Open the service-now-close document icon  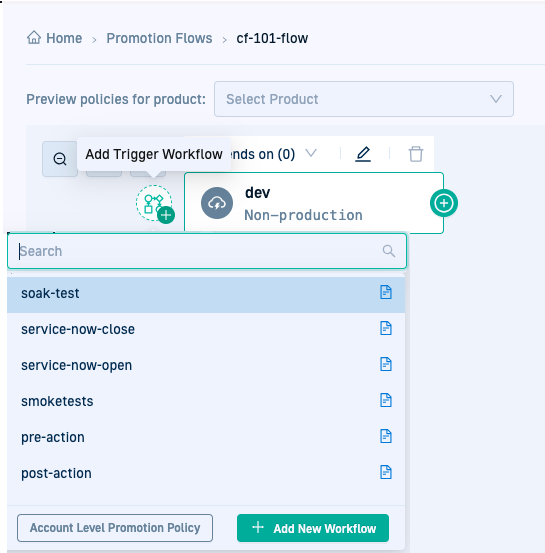(386, 328)
